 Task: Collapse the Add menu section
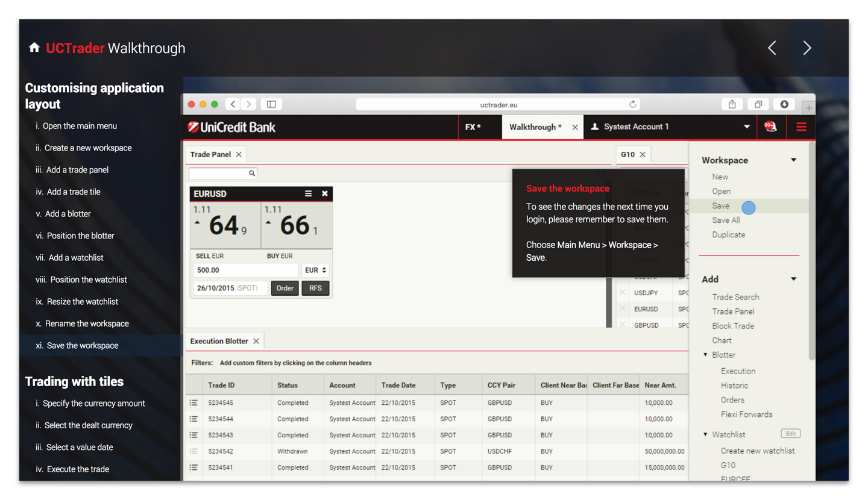(x=794, y=279)
